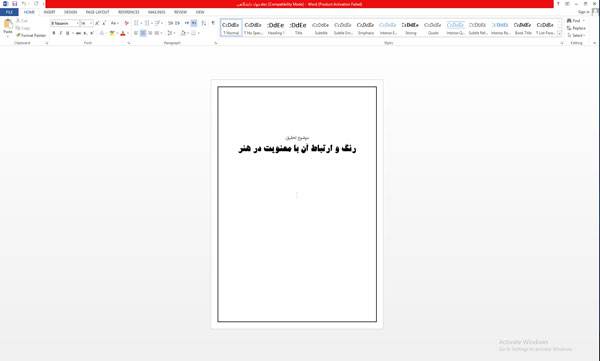The width and height of the screenshot is (600, 361).
Task: Click the Paste icon in Clipboard group
Action: point(8,26)
